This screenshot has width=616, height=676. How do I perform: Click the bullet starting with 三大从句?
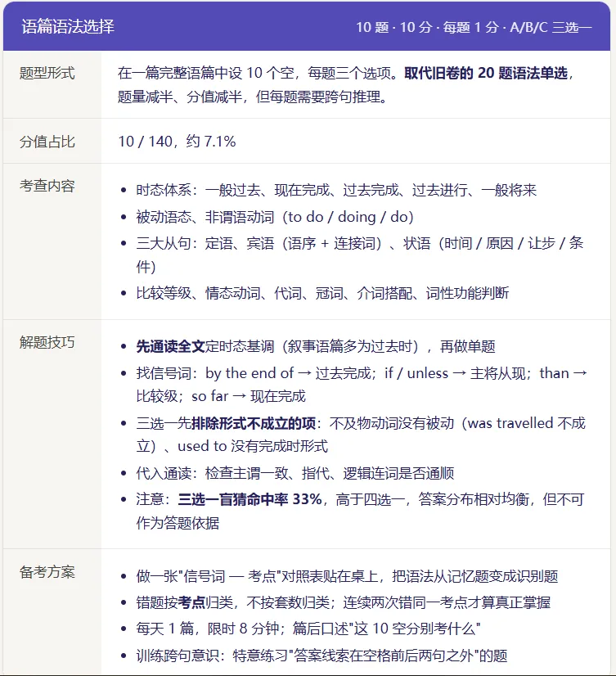360,255
